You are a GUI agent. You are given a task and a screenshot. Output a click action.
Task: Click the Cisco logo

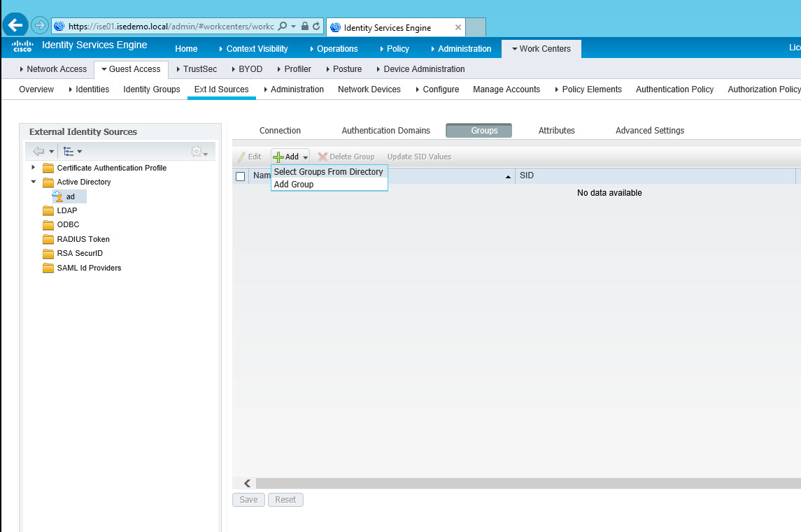coord(22,46)
